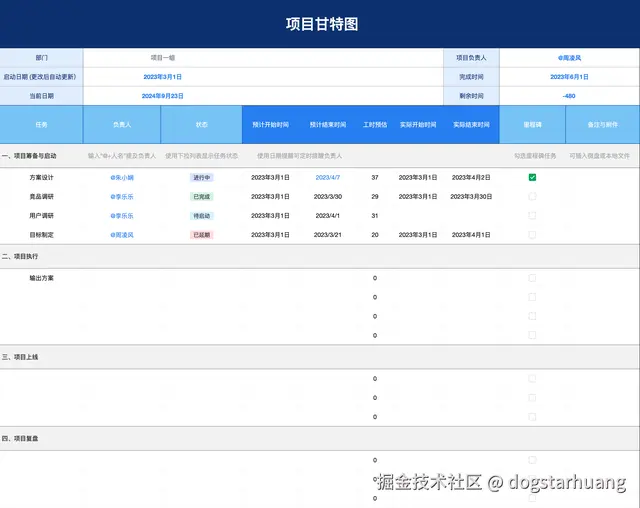Screen dimensions: 640x508
Task: Click the work-hours value 37
Action: click(x=375, y=177)
